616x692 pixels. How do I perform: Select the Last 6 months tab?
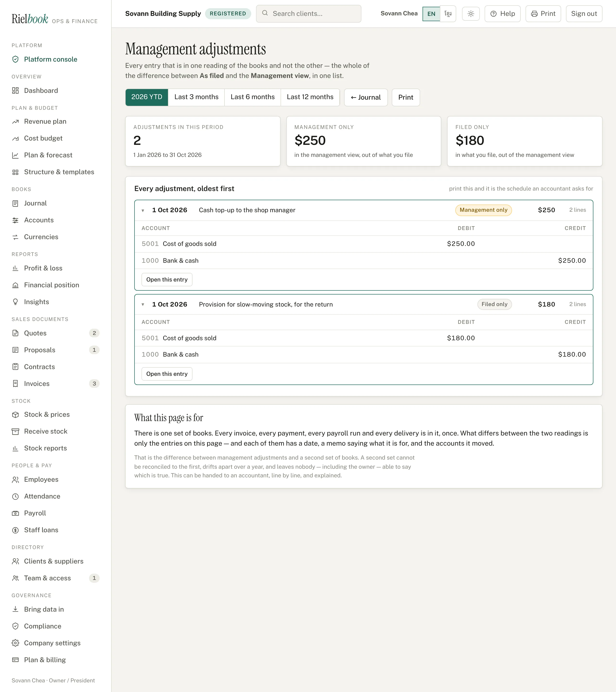click(253, 97)
